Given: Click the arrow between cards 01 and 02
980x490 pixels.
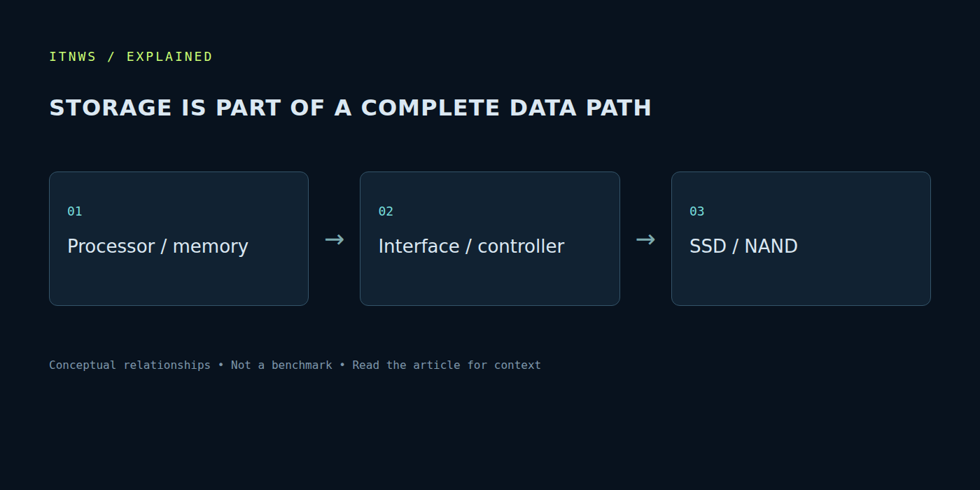Looking at the screenshot, I should point(335,239).
